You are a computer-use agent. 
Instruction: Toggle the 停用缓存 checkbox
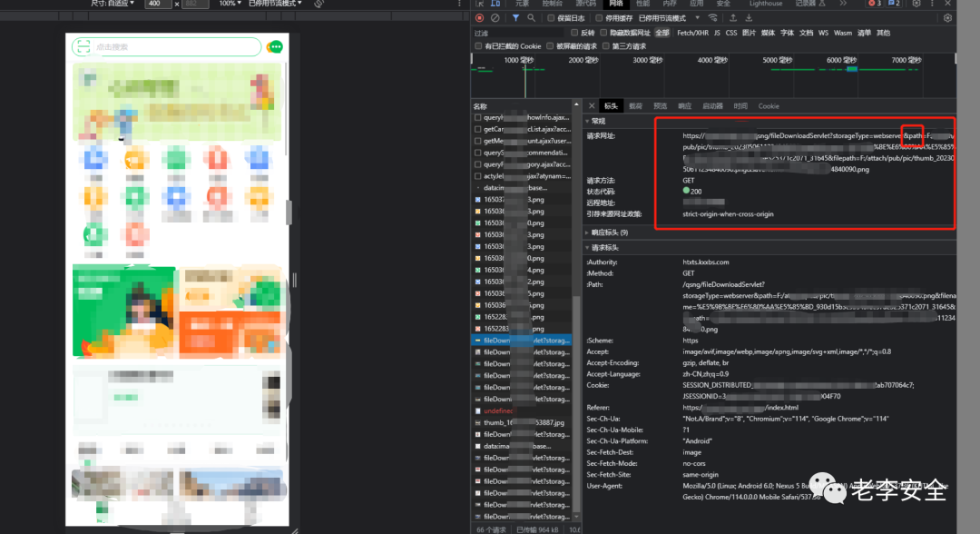pyautogui.click(x=600, y=17)
